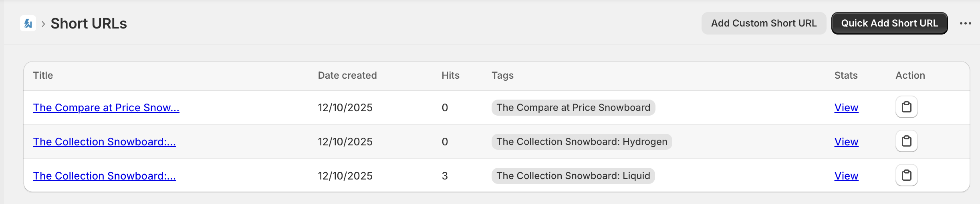Select the Collection Snowboard: Liquid tag
Image resolution: width=980 pixels, height=204 pixels.
[x=573, y=176]
